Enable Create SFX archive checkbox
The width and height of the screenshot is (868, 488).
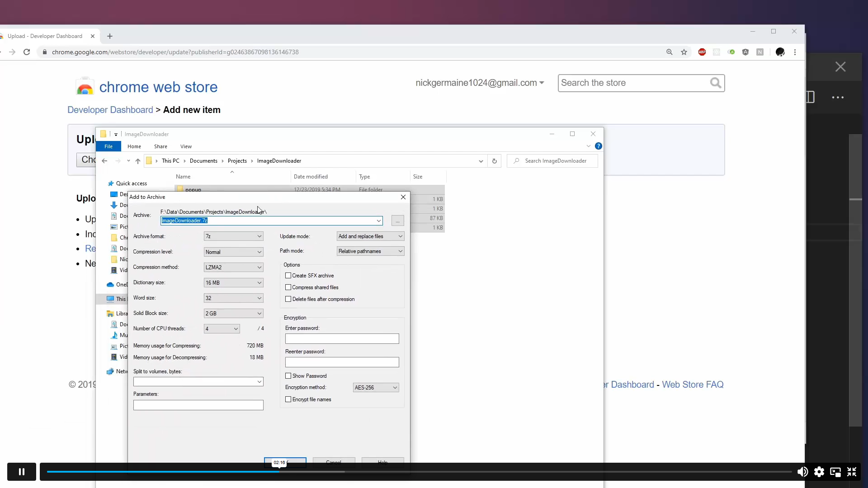tap(288, 276)
